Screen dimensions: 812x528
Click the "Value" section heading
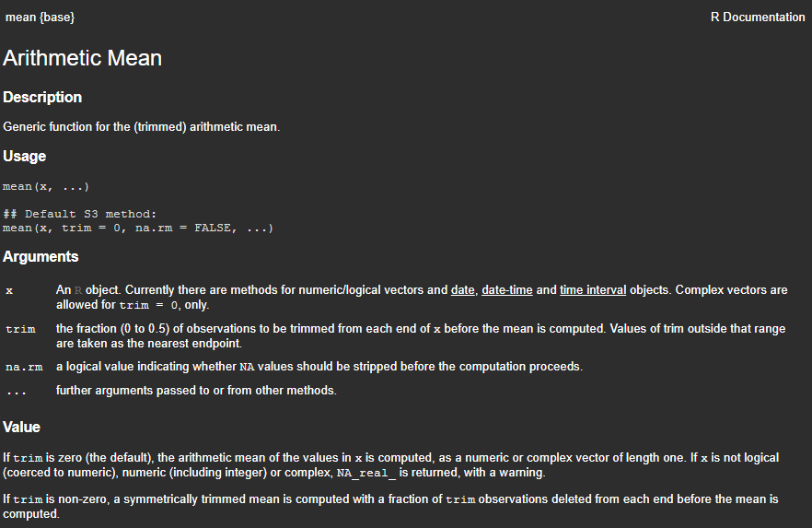(21, 428)
